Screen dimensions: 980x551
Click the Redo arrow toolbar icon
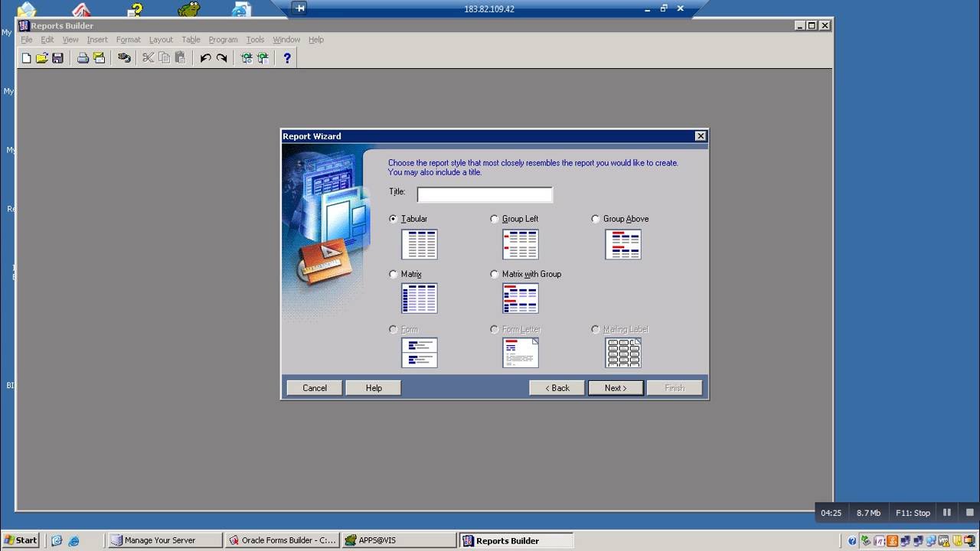[x=221, y=58]
